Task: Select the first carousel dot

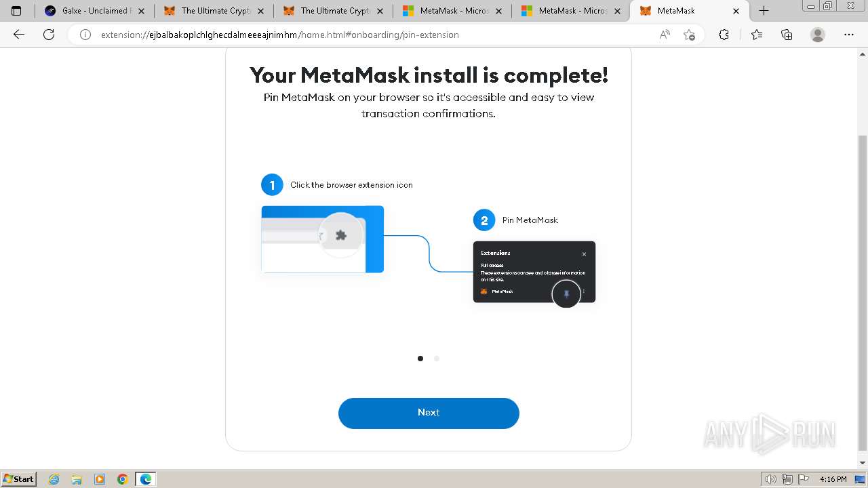Action: (x=420, y=359)
